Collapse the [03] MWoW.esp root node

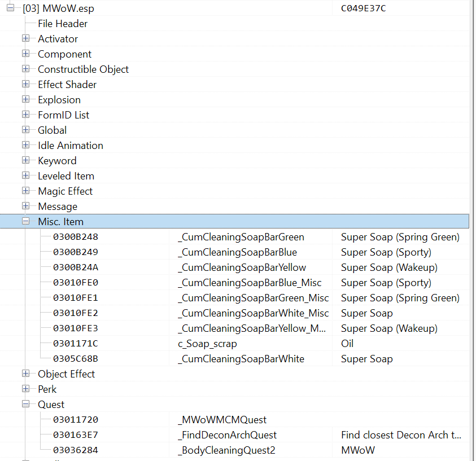pyautogui.click(x=10, y=7)
